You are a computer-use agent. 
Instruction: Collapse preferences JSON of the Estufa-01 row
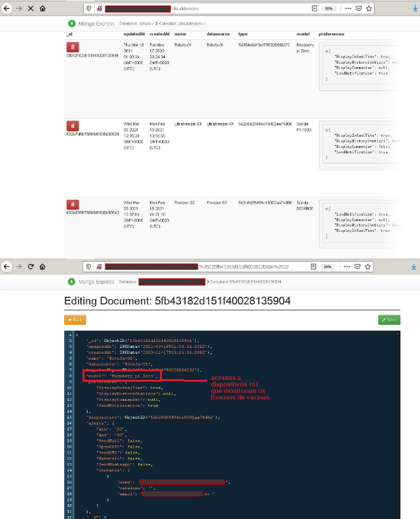click(326, 51)
